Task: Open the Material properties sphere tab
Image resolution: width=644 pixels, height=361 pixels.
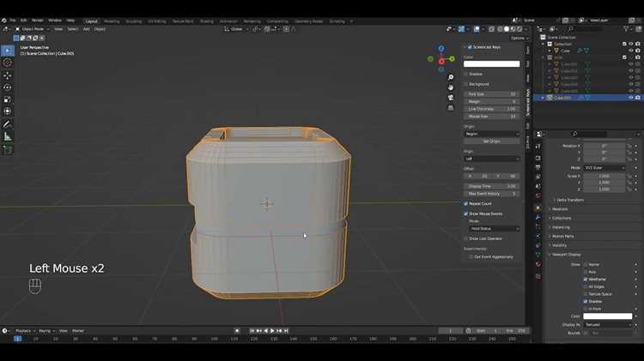Action: (538, 264)
